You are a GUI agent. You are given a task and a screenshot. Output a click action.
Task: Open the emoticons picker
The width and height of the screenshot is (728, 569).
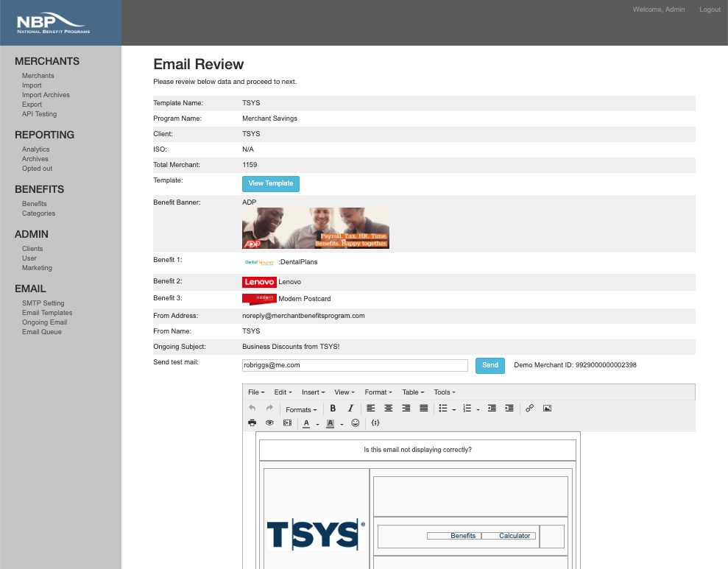point(356,423)
